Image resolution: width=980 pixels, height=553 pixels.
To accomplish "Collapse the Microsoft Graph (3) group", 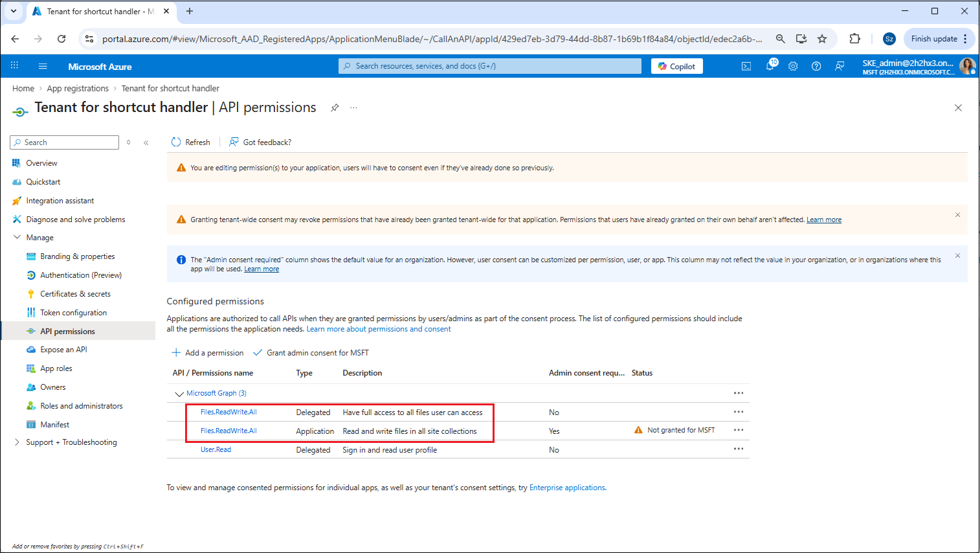I will click(x=179, y=394).
